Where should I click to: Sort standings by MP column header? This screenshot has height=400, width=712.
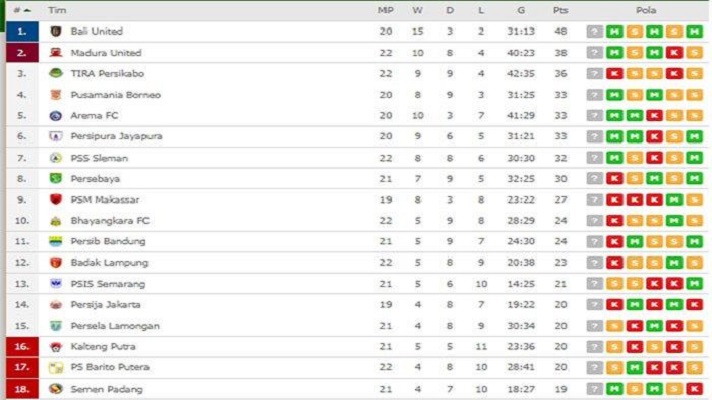click(385, 9)
